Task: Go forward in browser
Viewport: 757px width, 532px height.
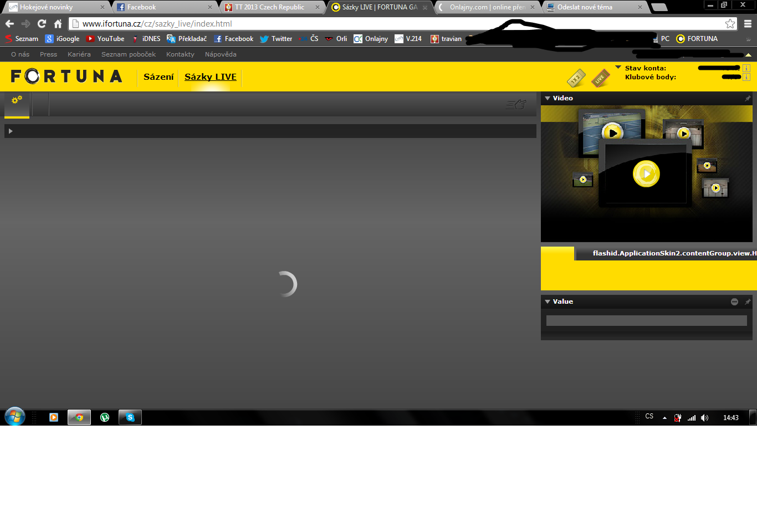Action: (25, 24)
